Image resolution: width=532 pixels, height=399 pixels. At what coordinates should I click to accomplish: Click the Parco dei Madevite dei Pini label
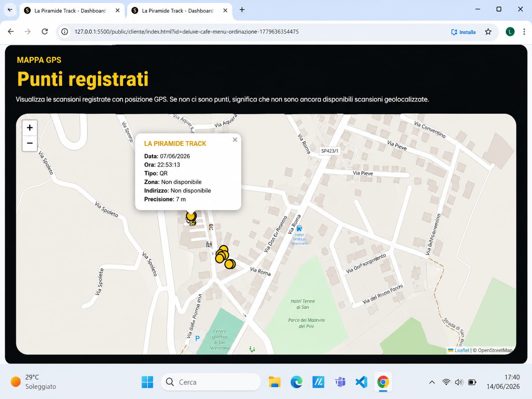(306, 323)
